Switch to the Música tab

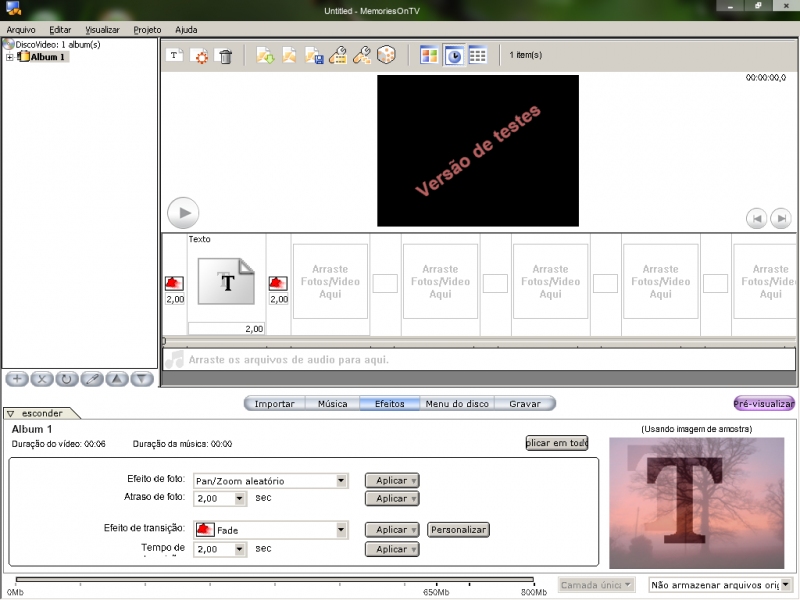point(332,404)
